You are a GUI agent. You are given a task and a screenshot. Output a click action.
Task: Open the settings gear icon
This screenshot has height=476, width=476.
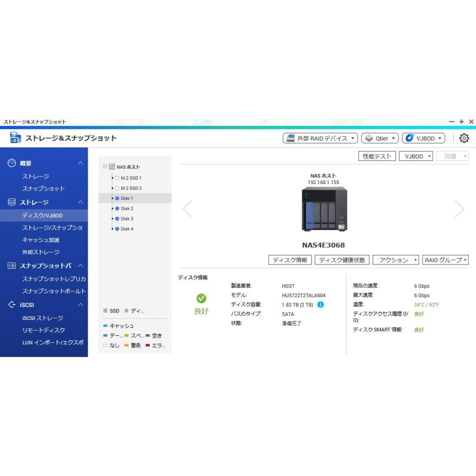tap(464, 138)
